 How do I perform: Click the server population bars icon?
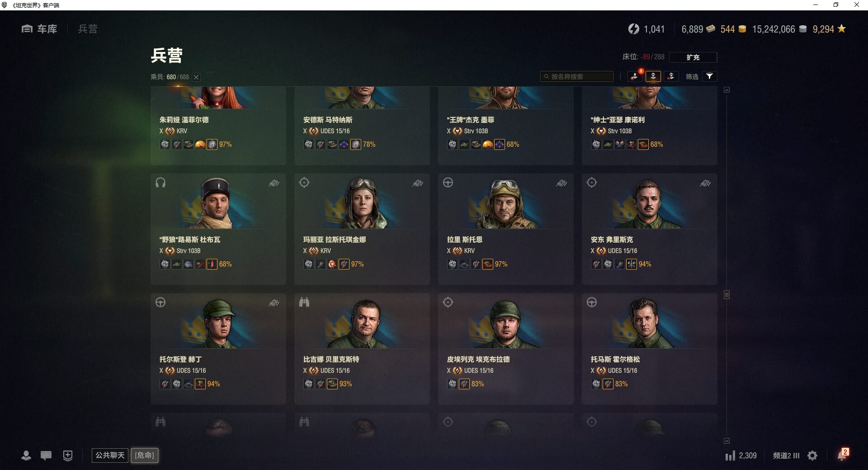730,456
